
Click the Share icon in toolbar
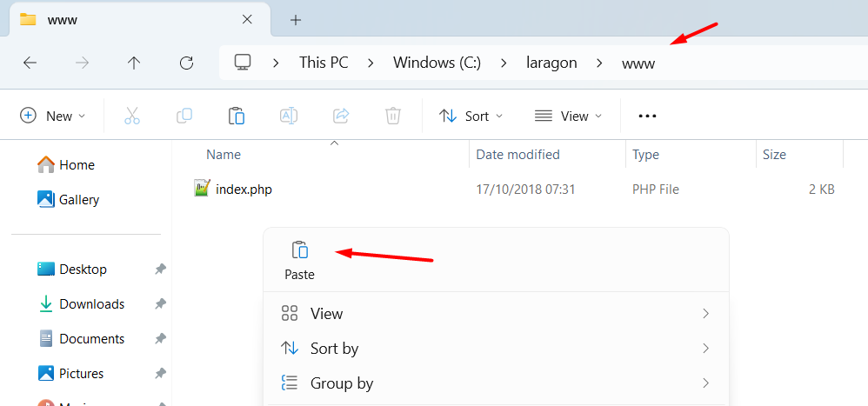click(x=341, y=116)
